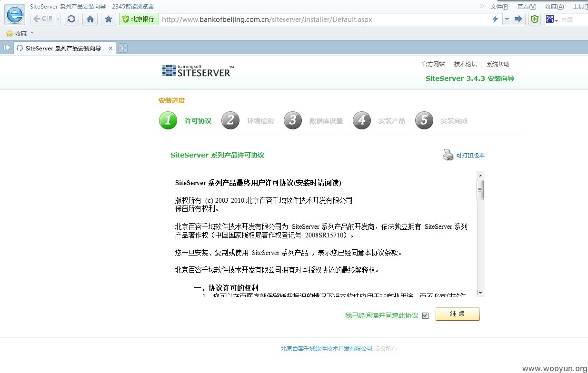Image resolution: width=588 pixels, height=373 pixels.
Task: Click the printer icon
Action: point(448,155)
